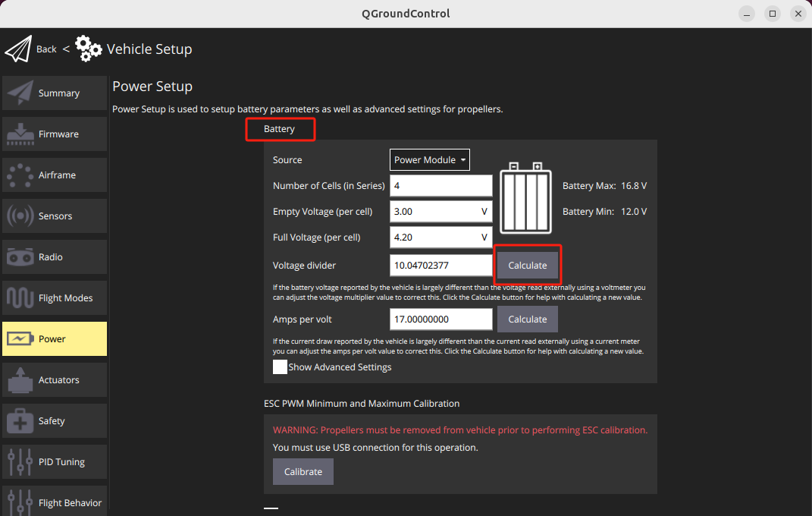Viewport: 812px width, 516px height.
Task: Click the ESC PWM Minimum and Maximum Calibration heading
Action: coord(362,403)
